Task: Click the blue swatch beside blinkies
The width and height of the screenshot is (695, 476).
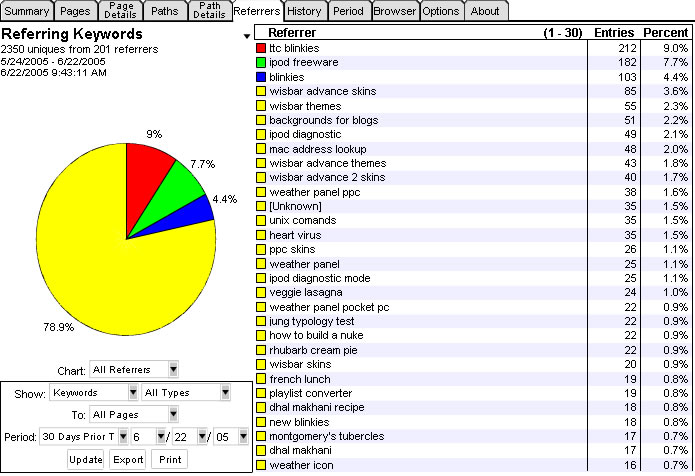Action: pos(262,77)
